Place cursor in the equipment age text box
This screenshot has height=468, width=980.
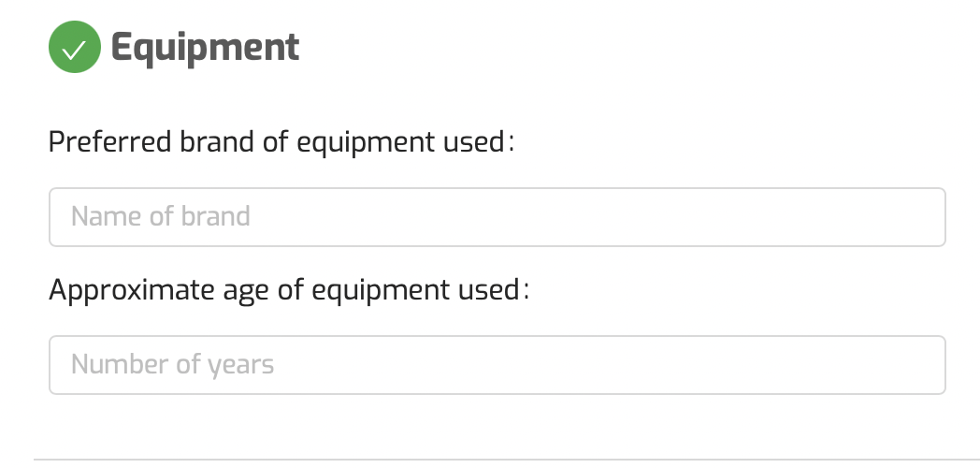coord(497,365)
